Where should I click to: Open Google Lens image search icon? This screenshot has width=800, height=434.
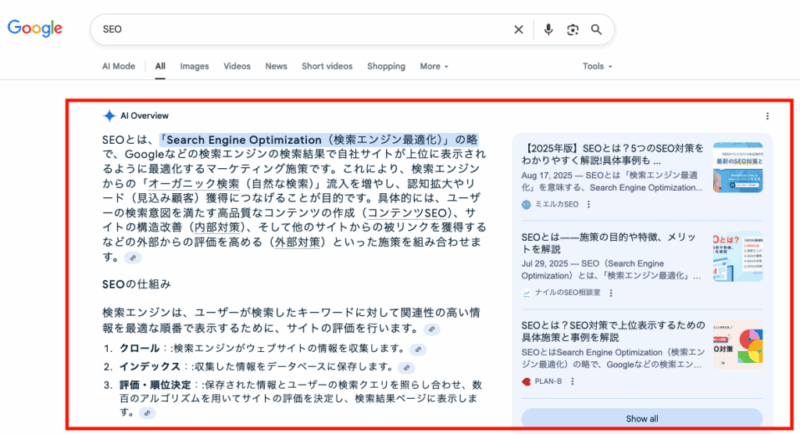[x=573, y=29]
